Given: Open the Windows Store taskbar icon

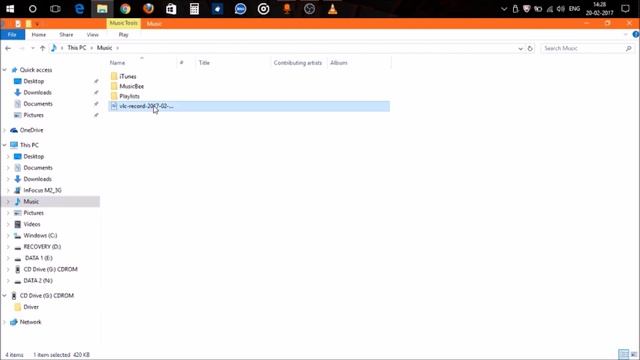Looking at the screenshot, I should point(171,9).
